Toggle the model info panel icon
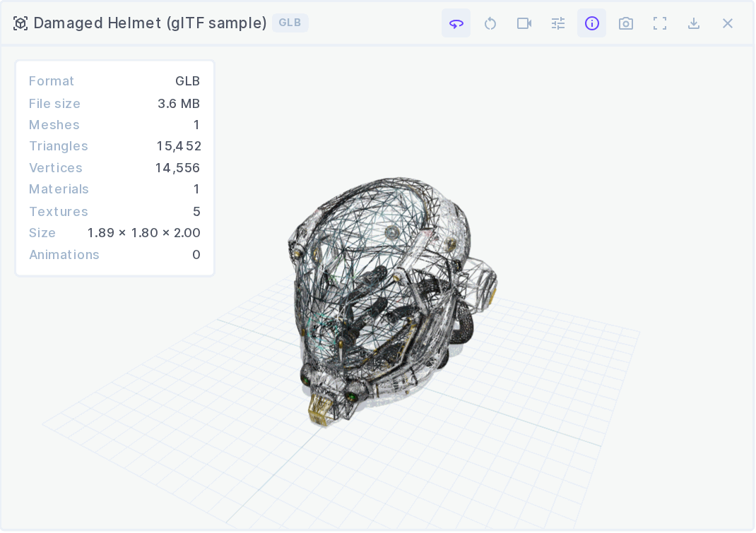Screen dimensions: 756x533 coord(592,23)
